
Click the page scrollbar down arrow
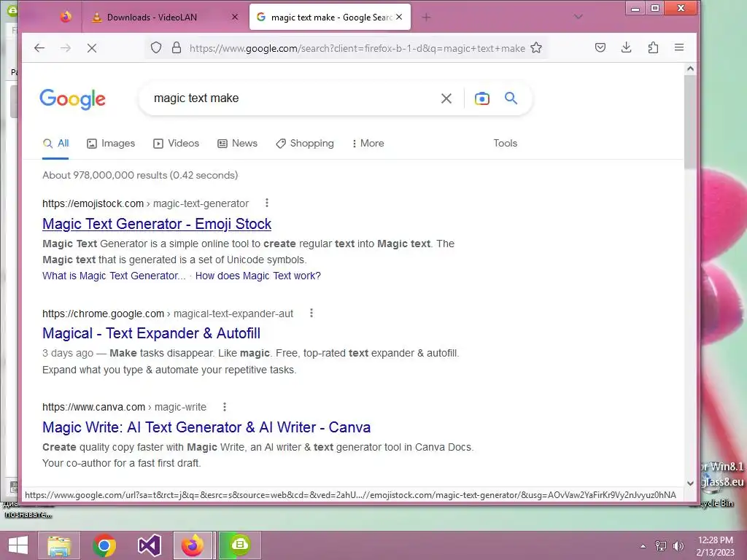point(690,483)
